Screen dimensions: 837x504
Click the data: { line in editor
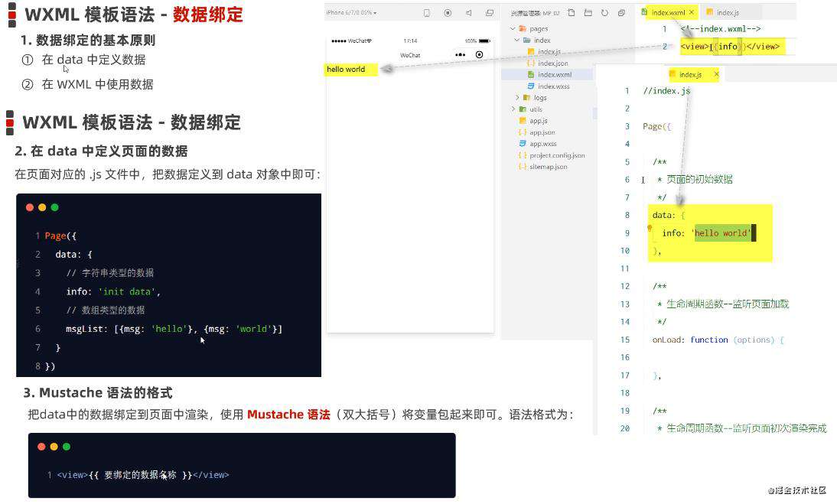[x=669, y=215]
